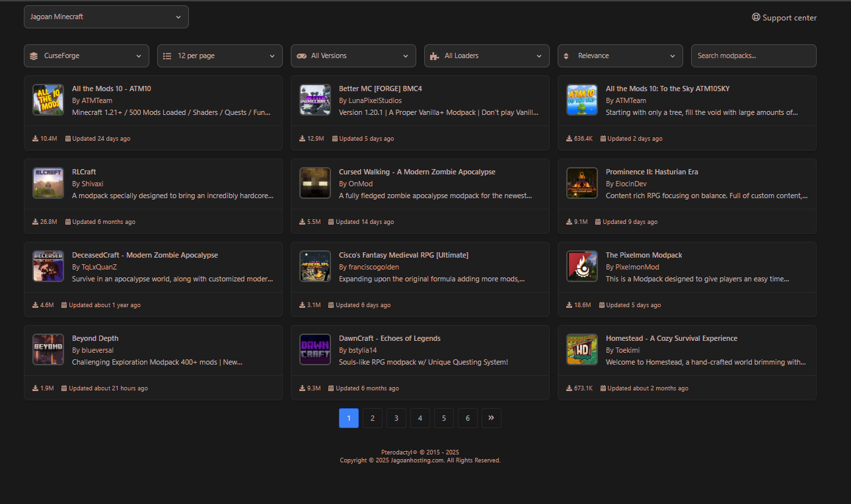The width and height of the screenshot is (851, 504).
Task: Click the sort icon in Relevance dropdown
Action: (566, 56)
